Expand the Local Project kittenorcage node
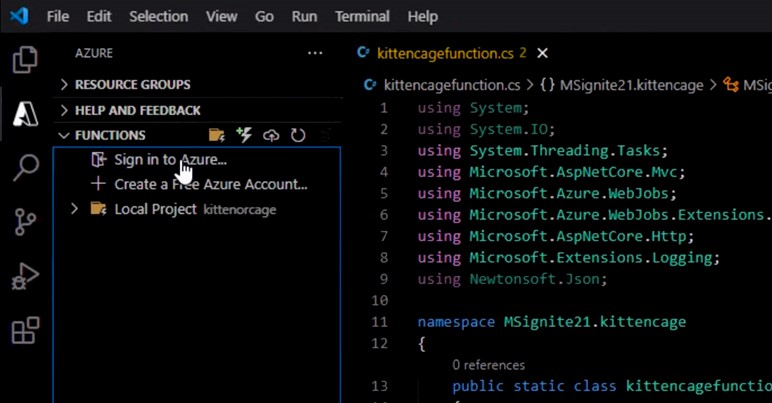The width and height of the screenshot is (772, 403). pyautogui.click(x=74, y=209)
